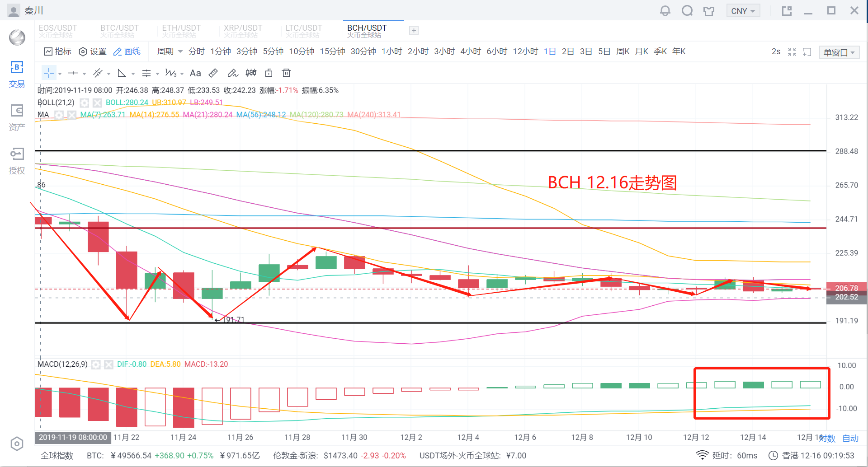Switch to the EOS/USDT tab
Viewport: 868px width, 467px height.
click(58, 31)
